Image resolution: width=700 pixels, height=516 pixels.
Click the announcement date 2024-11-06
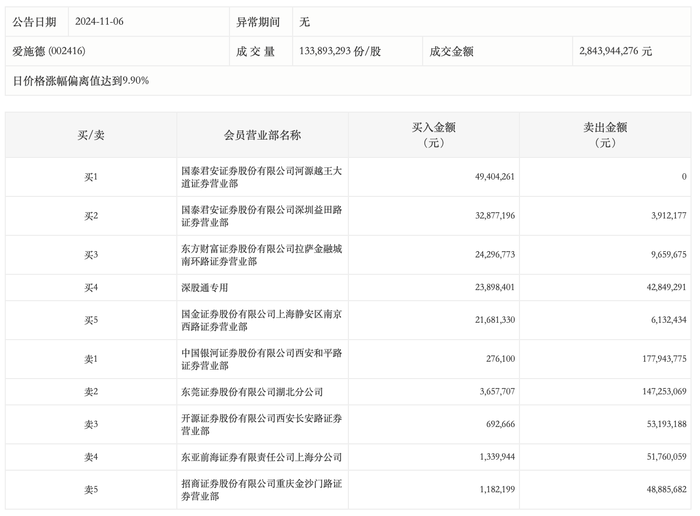tap(99, 21)
